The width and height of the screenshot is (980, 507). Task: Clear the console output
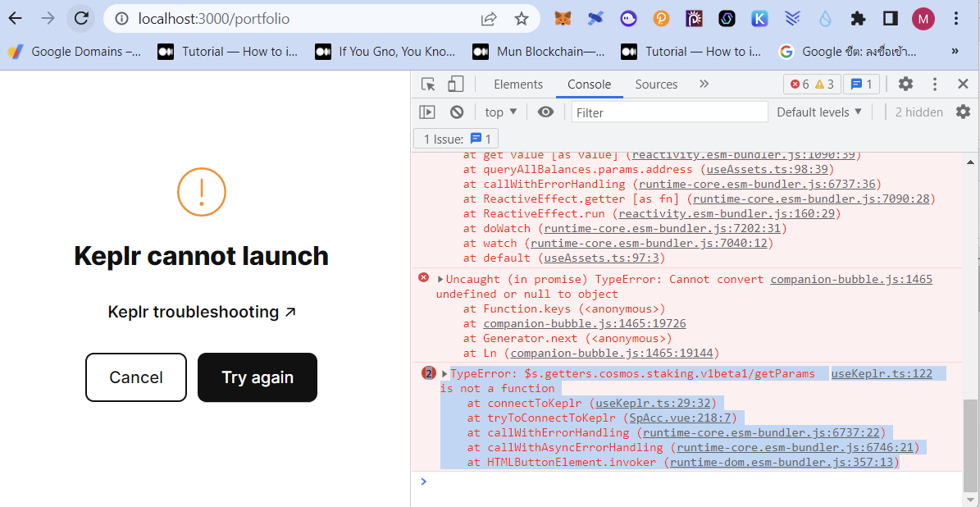pyautogui.click(x=457, y=112)
